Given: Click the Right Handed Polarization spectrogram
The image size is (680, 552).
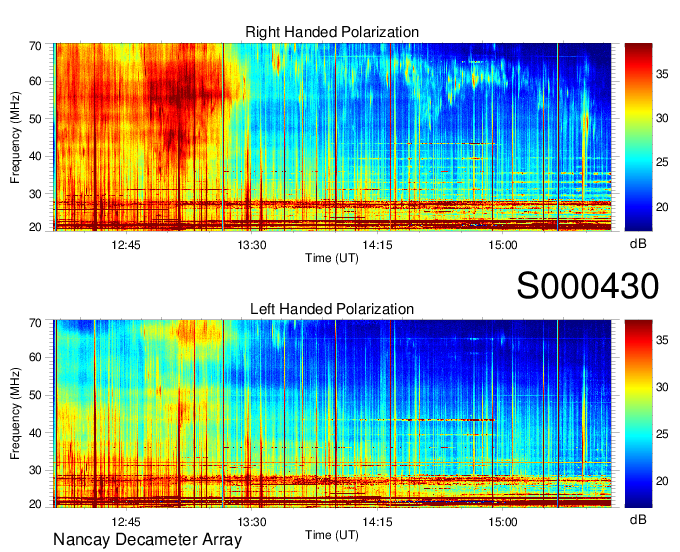Looking at the screenshot, I should pyautogui.click(x=332, y=137).
